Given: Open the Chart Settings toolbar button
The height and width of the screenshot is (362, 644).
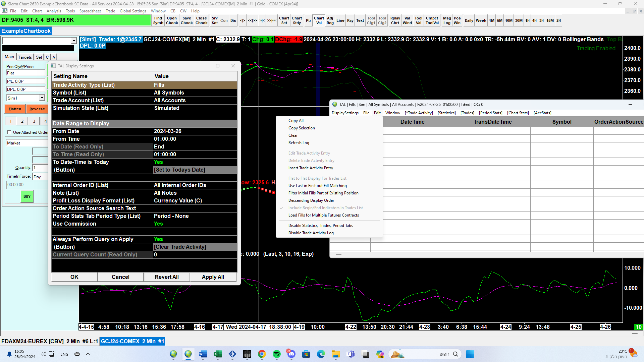Looking at the screenshot, I should (x=284, y=20).
